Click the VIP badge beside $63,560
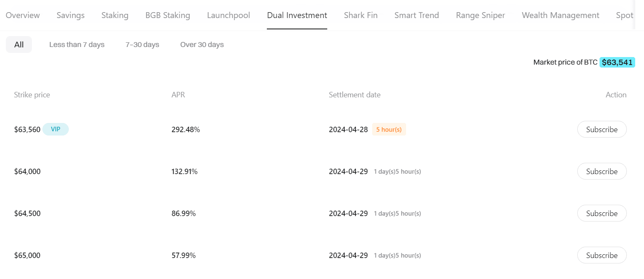Screen dimensions: 644x279 click(x=55, y=130)
